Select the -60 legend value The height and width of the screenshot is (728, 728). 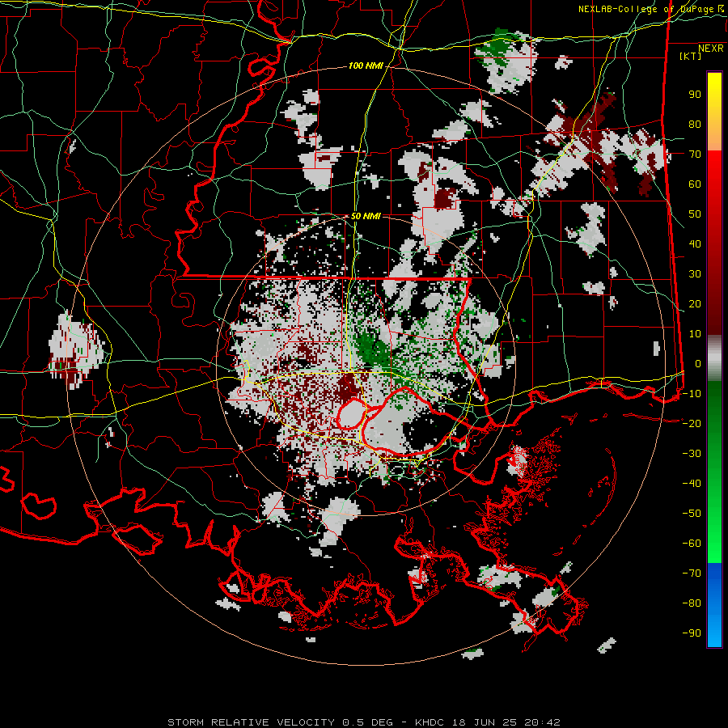692,544
